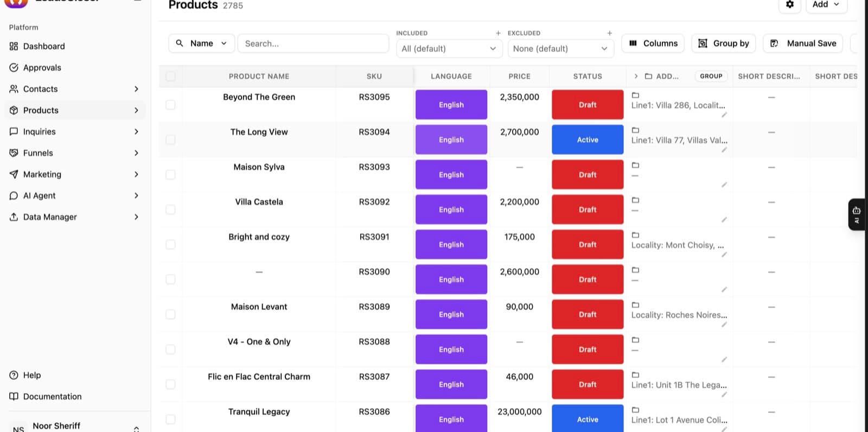Toggle the select-all checkbox in header

point(170,77)
